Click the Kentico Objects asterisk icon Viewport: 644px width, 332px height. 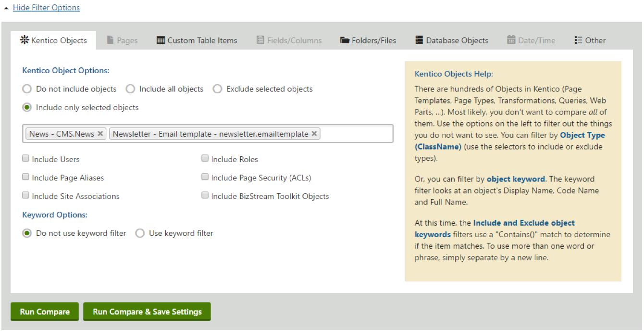tap(25, 40)
